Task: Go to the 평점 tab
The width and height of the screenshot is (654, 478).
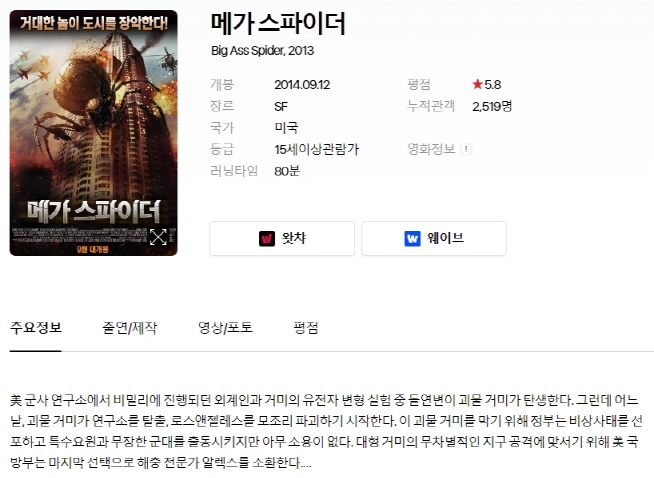Action: coord(306,327)
